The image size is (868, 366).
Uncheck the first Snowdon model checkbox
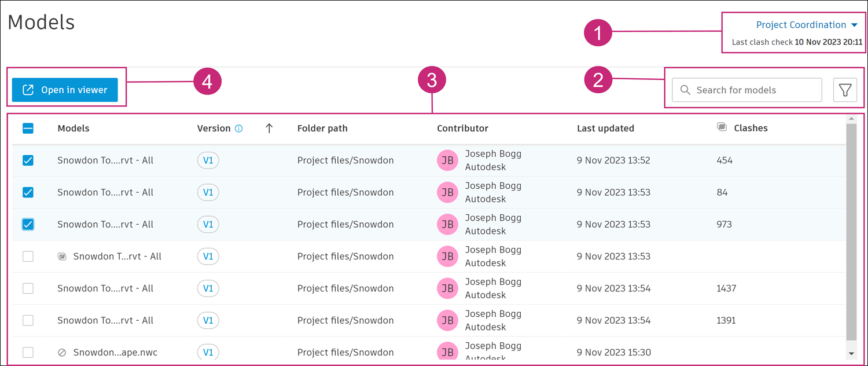pos(28,160)
